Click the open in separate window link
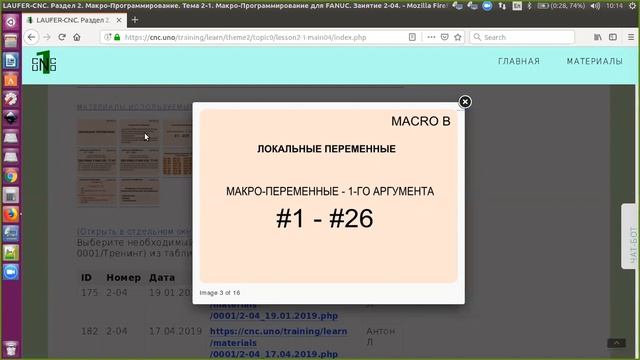The width and height of the screenshot is (640, 360). click(x=134, y=231)
